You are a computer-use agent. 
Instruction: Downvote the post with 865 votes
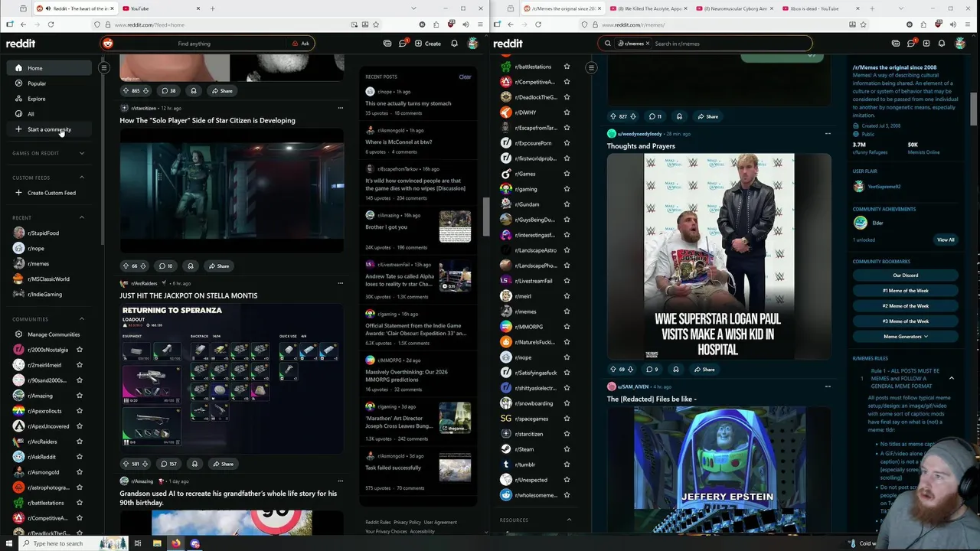click(145, 90)
